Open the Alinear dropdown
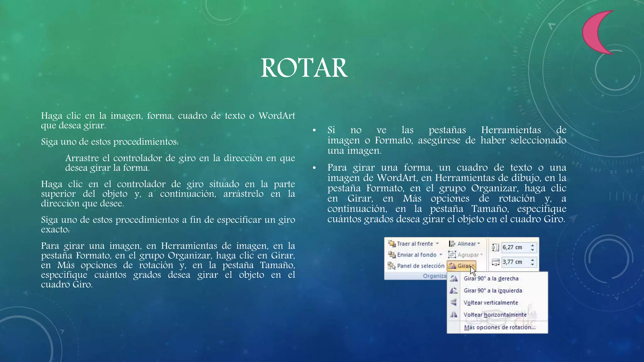The height and width of the screenshot is (362, 644). click(465, 244)
